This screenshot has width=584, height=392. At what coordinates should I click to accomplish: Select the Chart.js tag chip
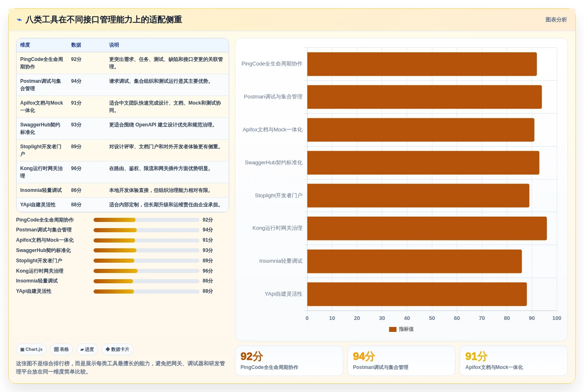(31, 350)
